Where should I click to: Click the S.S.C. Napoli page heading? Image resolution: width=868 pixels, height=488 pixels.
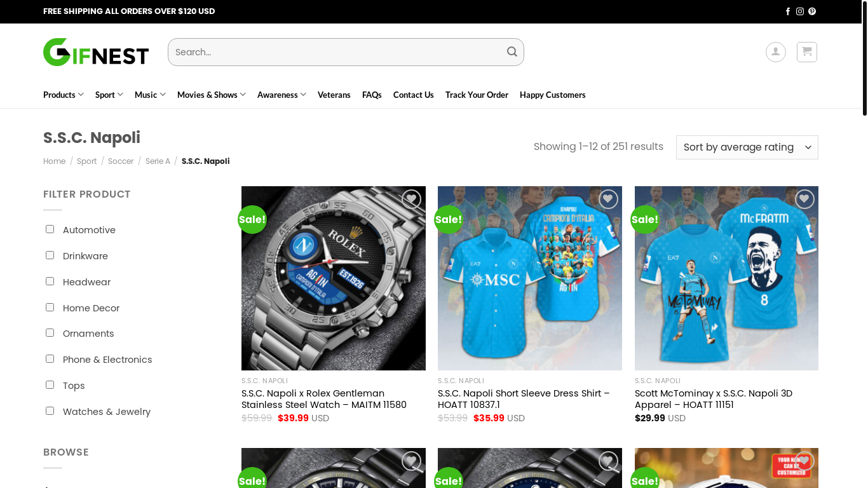click(92, 138)
